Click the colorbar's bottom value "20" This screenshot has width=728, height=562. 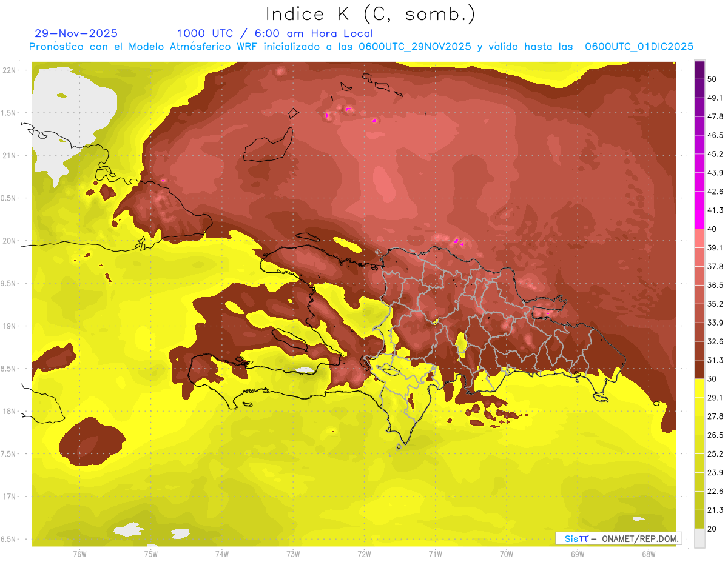[712, 529]
